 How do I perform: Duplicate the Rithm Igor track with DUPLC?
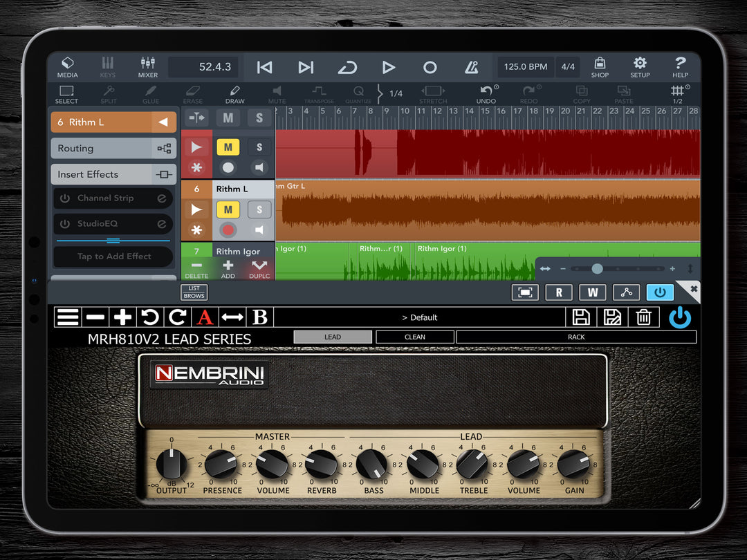(x=259, y=269)
